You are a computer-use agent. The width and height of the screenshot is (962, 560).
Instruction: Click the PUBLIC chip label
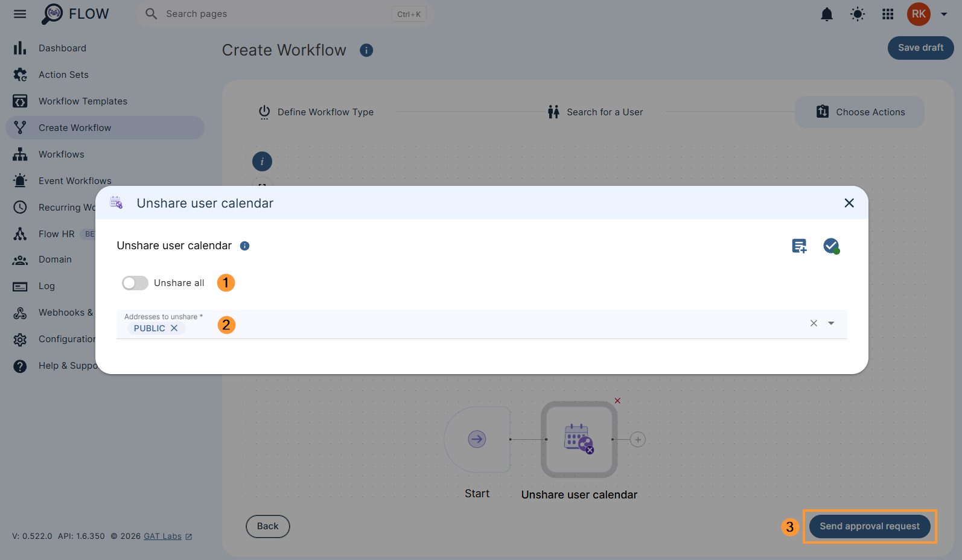pyautogui.click(x=150, y=328)
